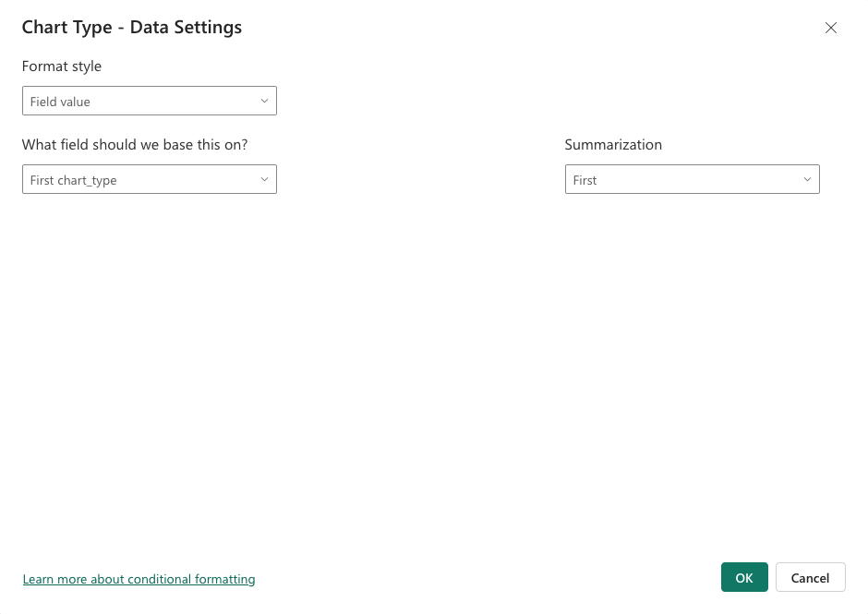This screenshot has height=614, width=868.
Task: Expand the Format style chevron arrow
Action: point(265,101)
